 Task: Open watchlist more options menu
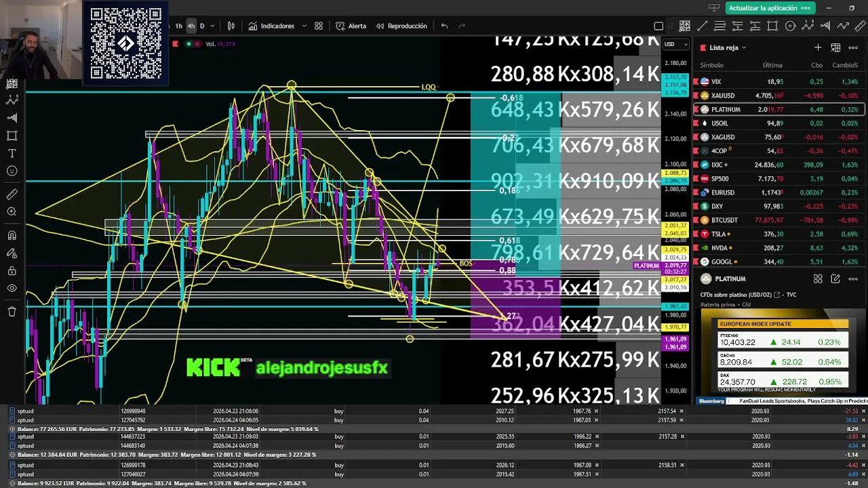coord(853,47)
